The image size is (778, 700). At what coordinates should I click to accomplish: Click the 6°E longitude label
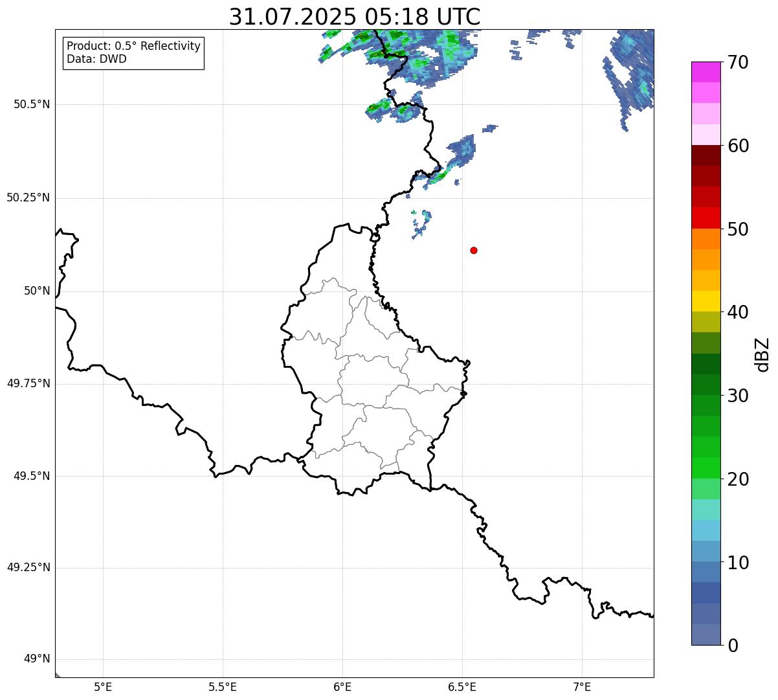pos(342,687)
